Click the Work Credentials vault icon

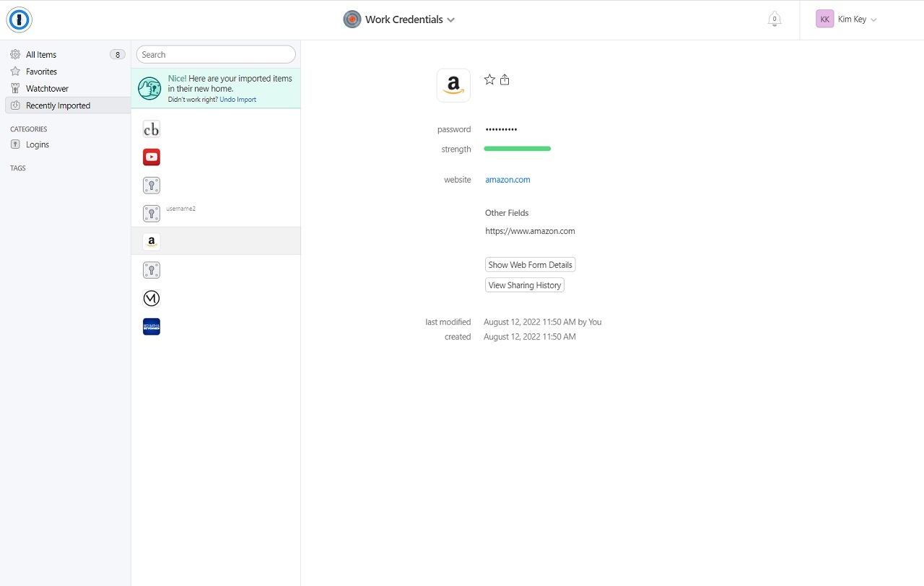[352, 19]
